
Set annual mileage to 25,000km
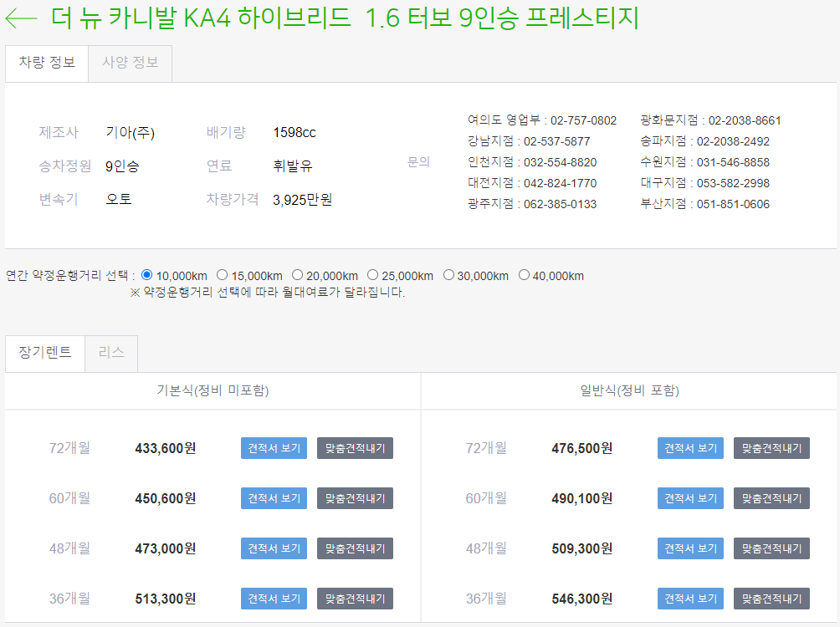pos(373,275)
